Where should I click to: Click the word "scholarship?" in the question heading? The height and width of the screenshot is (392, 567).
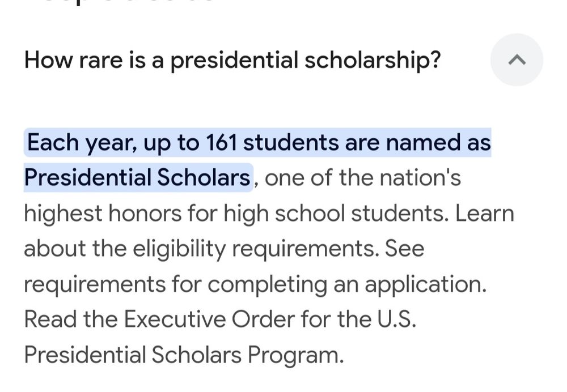(373, 60)
